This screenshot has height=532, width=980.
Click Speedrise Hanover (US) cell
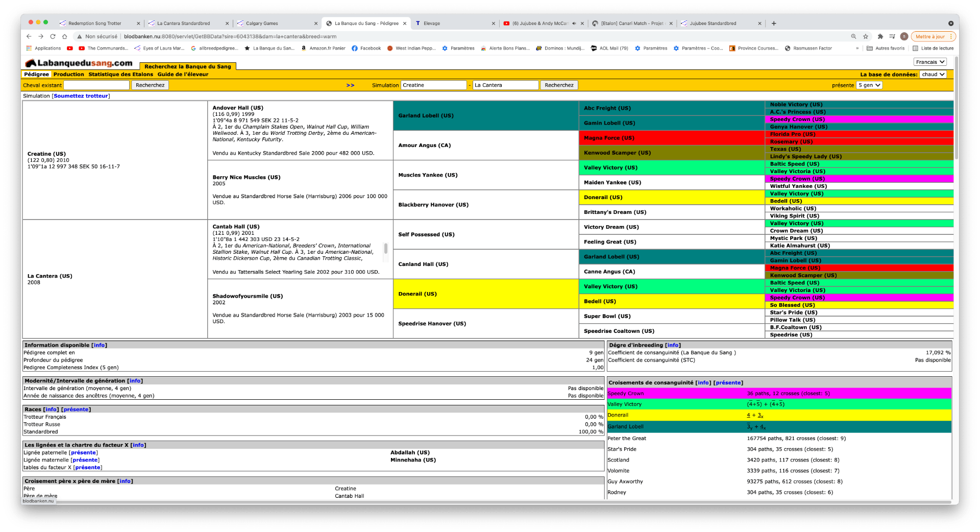(x=485, y=324)
